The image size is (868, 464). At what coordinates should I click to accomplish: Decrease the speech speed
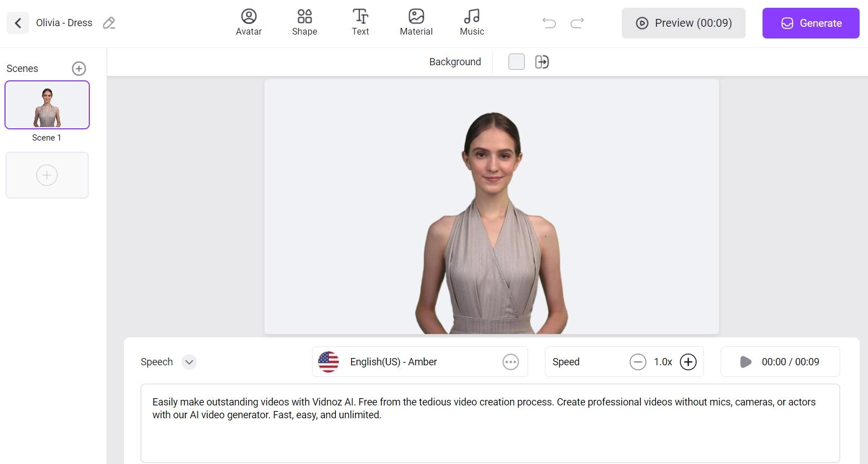click(x=638, y=362)
